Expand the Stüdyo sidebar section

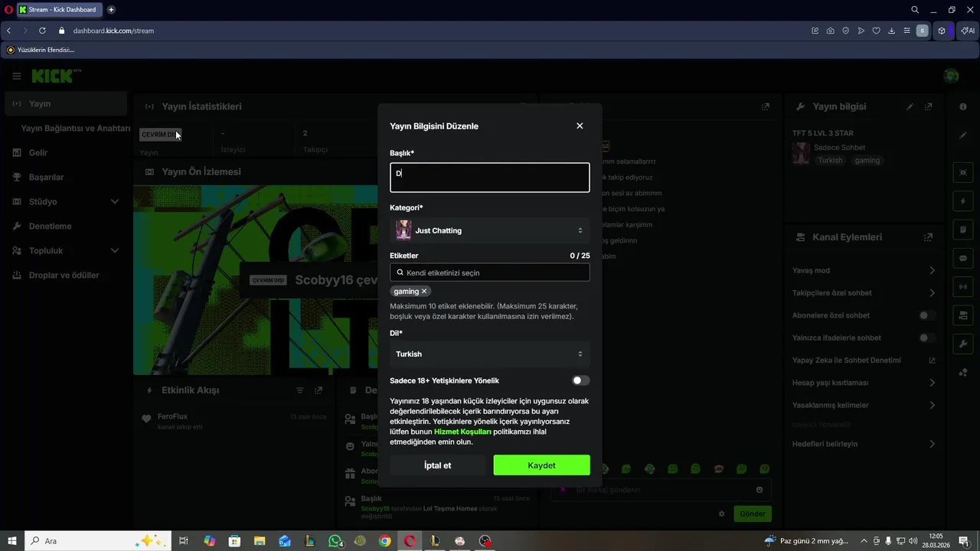(65, 201)
